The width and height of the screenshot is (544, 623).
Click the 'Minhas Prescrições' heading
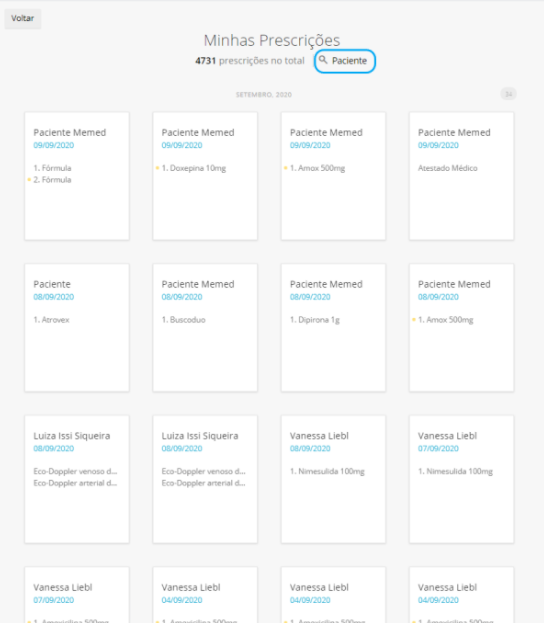click(272, 40)
